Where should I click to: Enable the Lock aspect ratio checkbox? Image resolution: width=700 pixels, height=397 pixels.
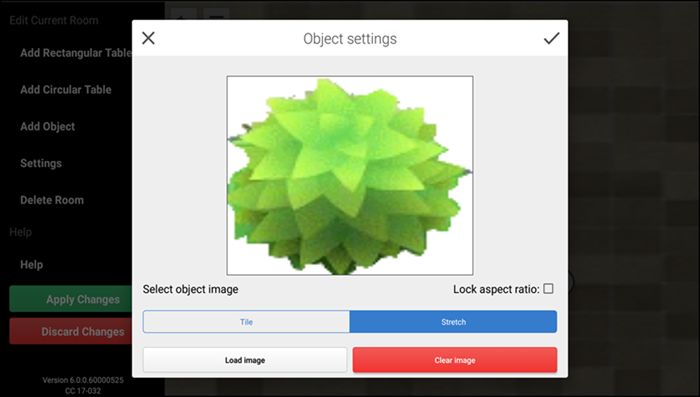click(x=548, y=288)
